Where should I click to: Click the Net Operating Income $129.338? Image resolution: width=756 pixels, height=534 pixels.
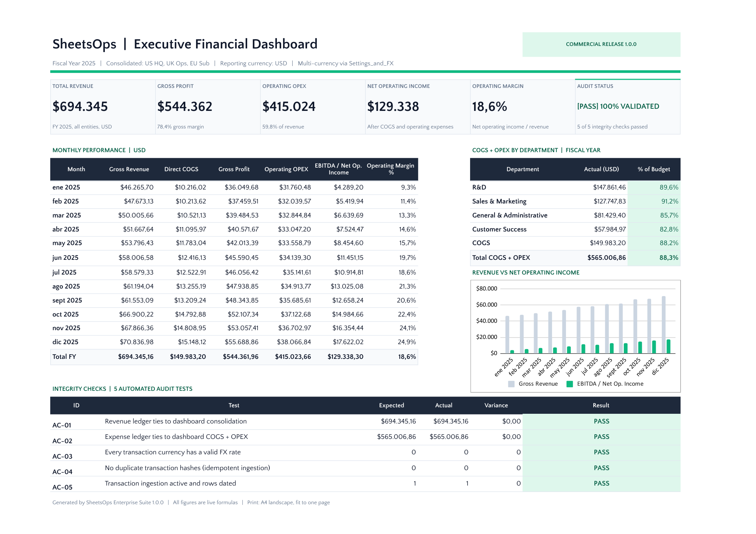tap(393, 107)
